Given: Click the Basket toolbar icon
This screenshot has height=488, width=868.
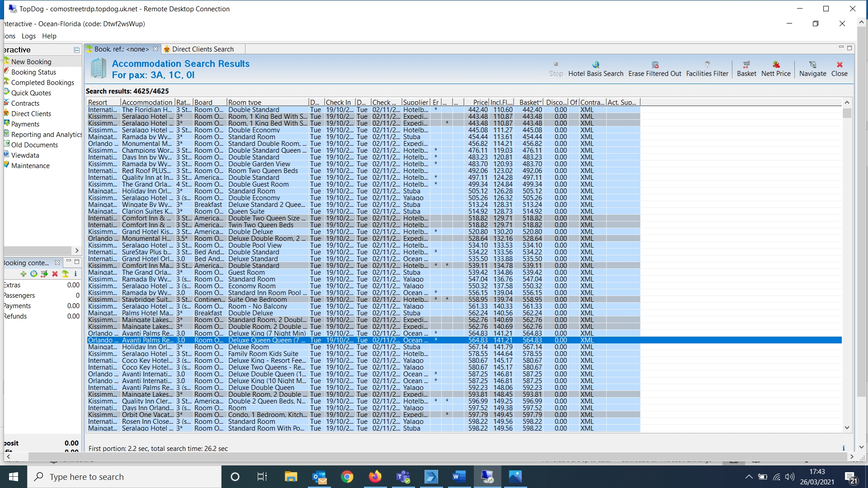Looking at the screenshot, I should (x=746, y=65).
